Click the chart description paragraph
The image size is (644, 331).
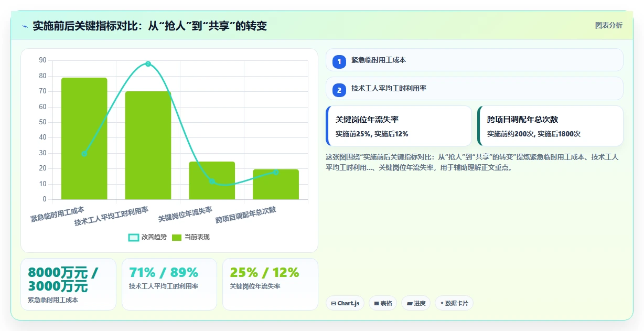point(472,162)
